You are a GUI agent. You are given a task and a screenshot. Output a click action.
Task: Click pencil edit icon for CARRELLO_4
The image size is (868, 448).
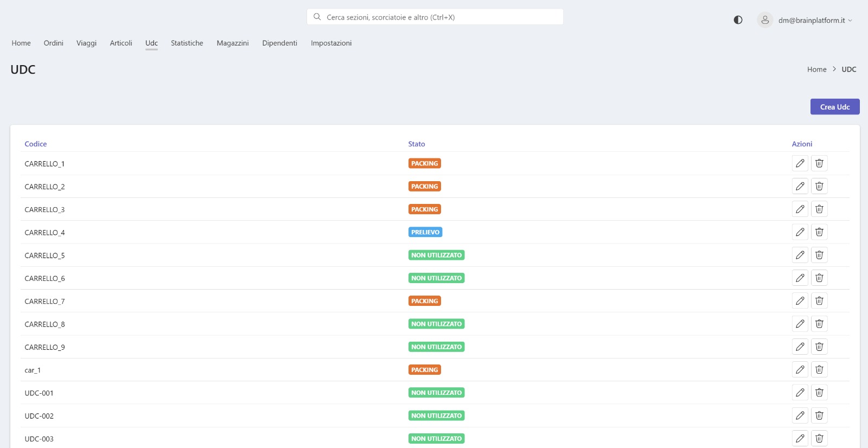click(800, 232)
